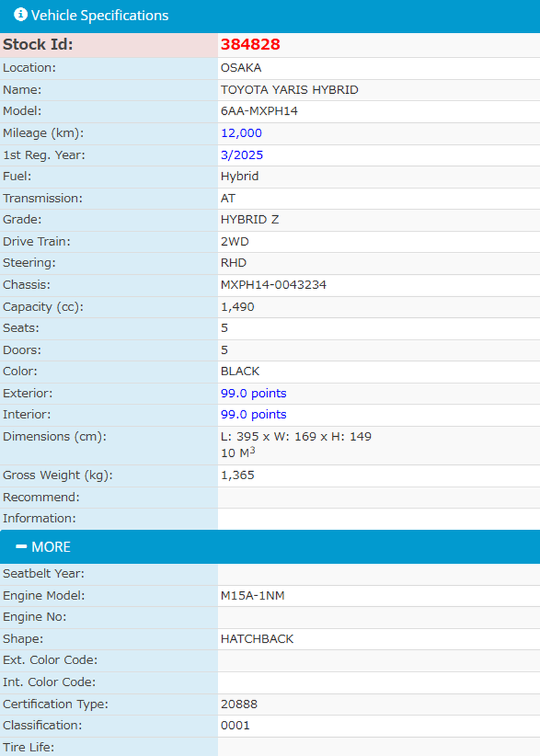Click the Seats value 5
Screen dimensions: 540x756
pyautogui.click(x=224, y=328)
